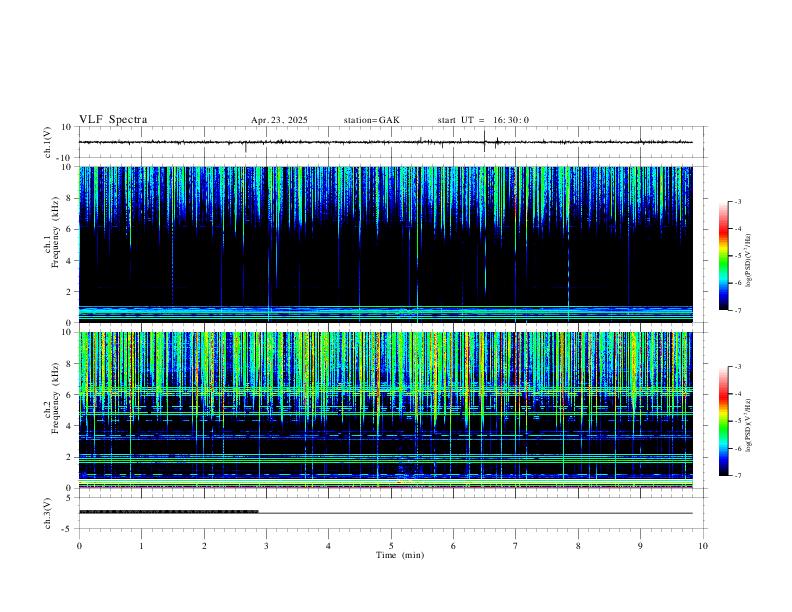Select the date text "Apr. 23, 2025"
This screenshot has height=612, width=792.
(x=279, y=120)
